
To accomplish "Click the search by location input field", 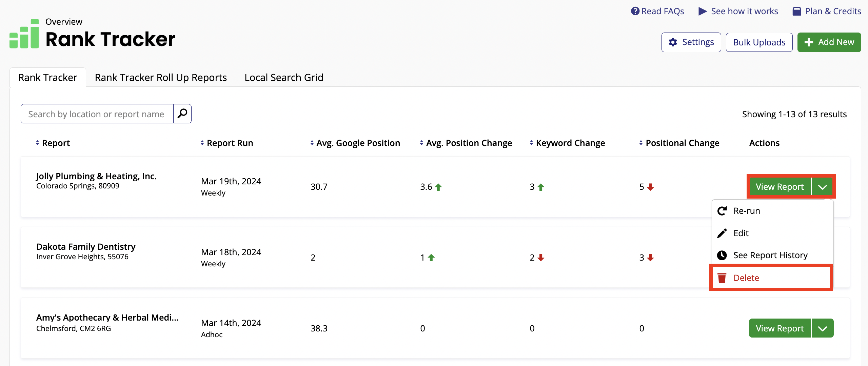I will 97,114.
